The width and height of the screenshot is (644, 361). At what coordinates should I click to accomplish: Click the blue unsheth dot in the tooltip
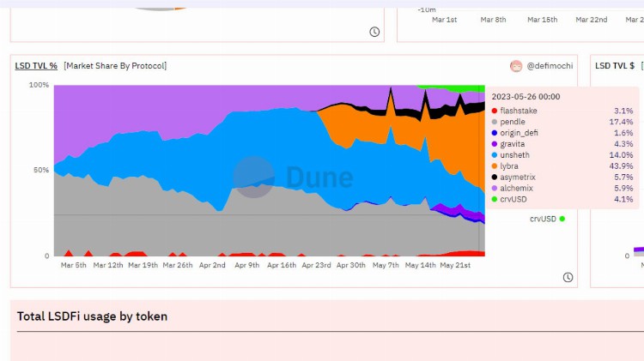pyautogui.click(x=495, y=155)
